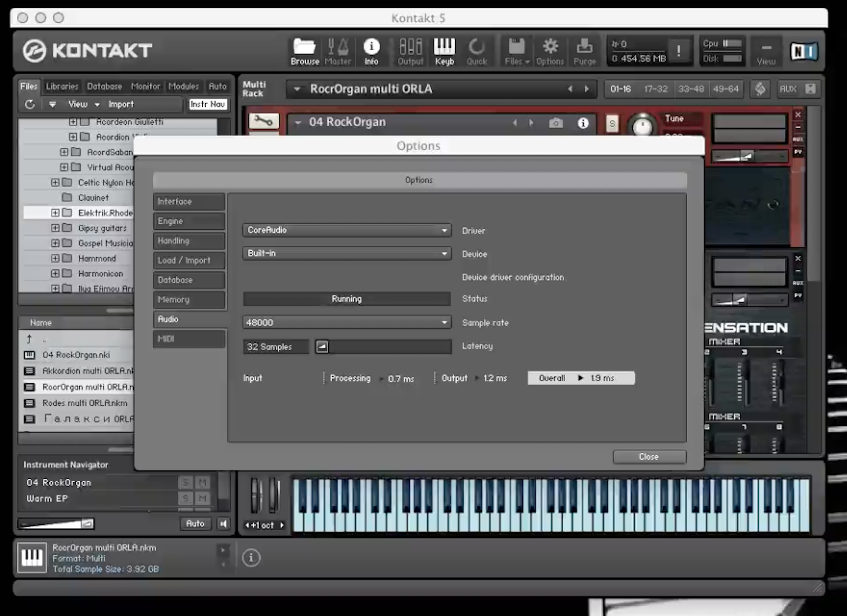847x616 pixels.
Task: Show instrument info circle icon
Action: [x=583, y=123]
